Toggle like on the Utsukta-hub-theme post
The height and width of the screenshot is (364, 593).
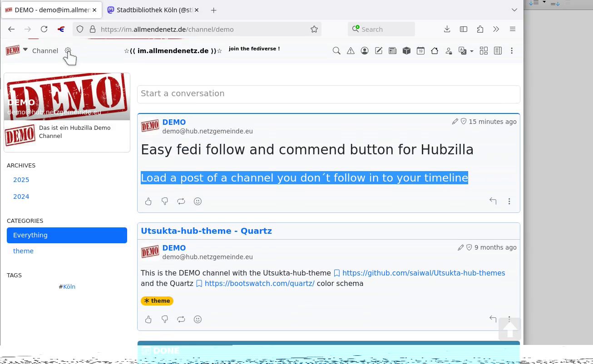pos(148,320)
